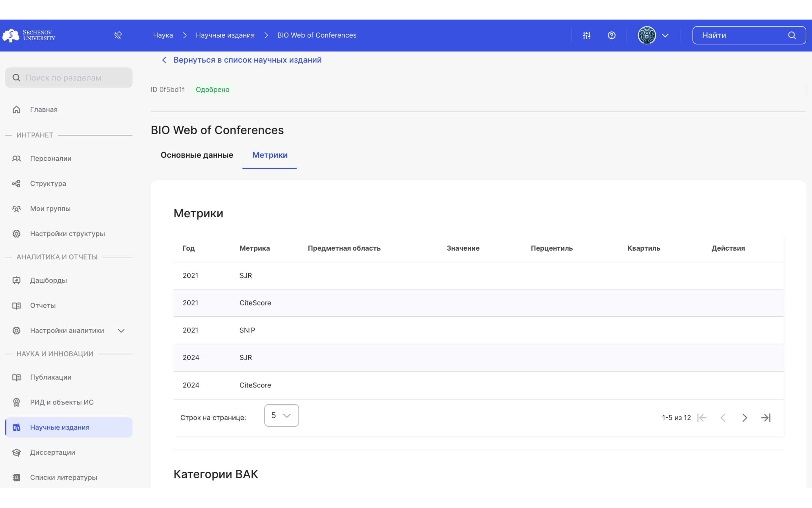Click the Значение column header
Viewport: 812px width, 508px height.
click(x=463, y=248)
